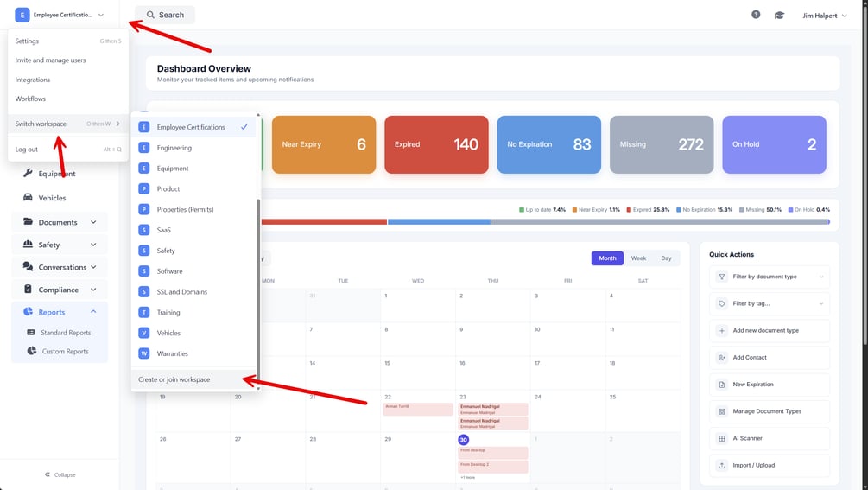Open the Filter by document type dropdown
The width and height of the screenshot is (868, 490).
coord(770,277)
